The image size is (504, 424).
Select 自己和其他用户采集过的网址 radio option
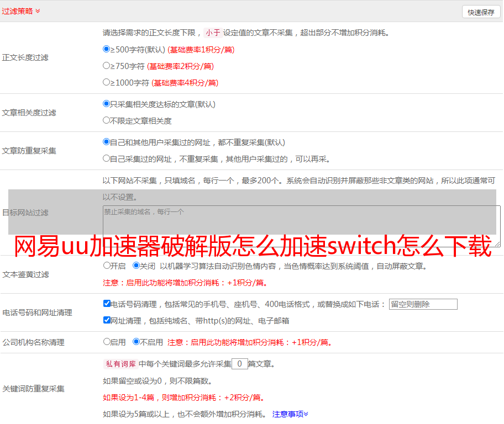tap(106, 142)
